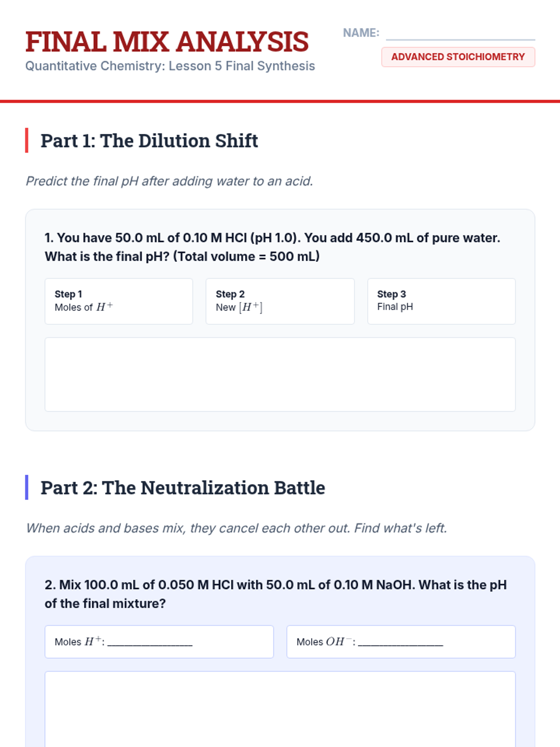Image resolution: width=560 pixels, height=747 pixels.
Task: Click the red accent bar beside Part 1
Action: (27, 141)
